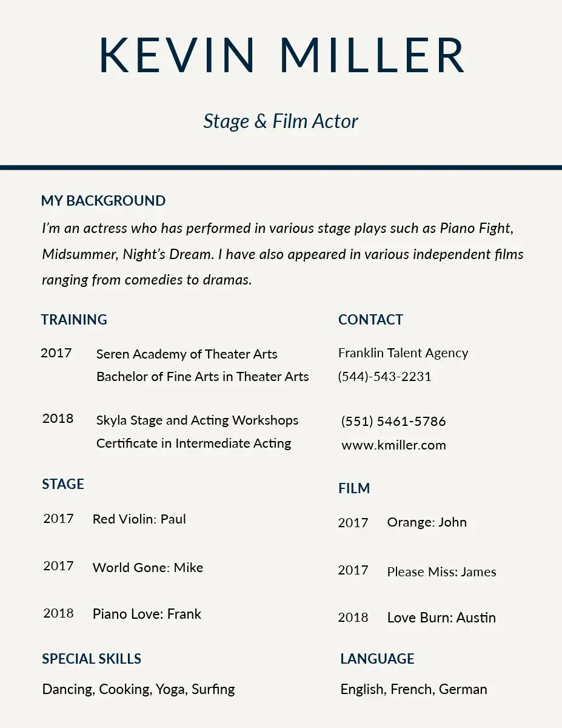Click the (551) 5461-5786 phone number

tap(393, 421)
